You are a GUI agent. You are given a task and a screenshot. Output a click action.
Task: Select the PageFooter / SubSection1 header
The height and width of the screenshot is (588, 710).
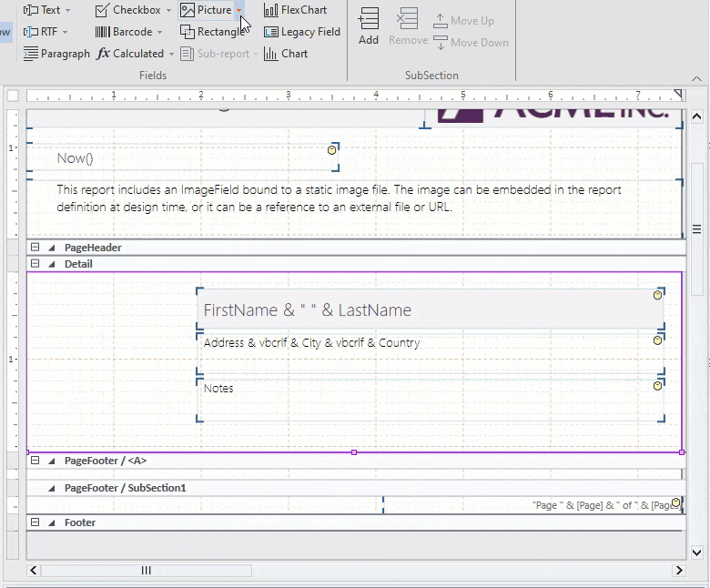click(x=125, y=488)
